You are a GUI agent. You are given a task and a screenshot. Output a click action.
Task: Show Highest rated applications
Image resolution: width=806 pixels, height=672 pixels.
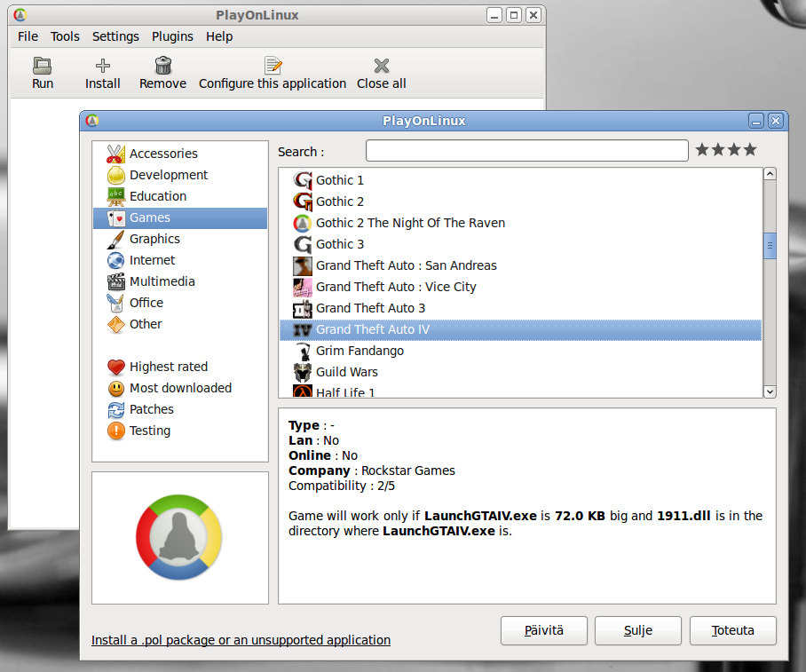pos(168,367)
